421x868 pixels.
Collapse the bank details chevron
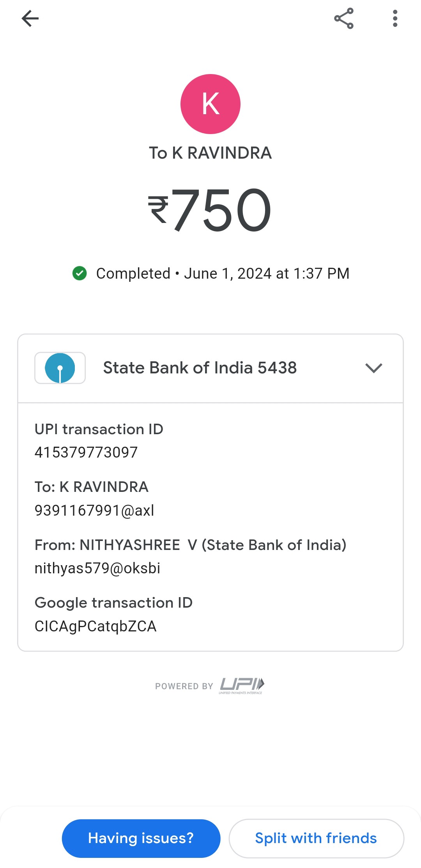pyautogui.click(x=373, y=368)
